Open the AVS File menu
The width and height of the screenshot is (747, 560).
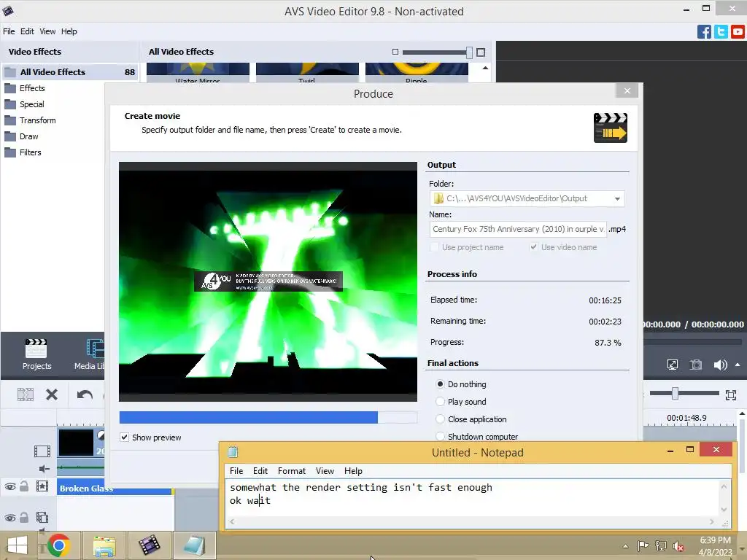(x=9, y=31)
